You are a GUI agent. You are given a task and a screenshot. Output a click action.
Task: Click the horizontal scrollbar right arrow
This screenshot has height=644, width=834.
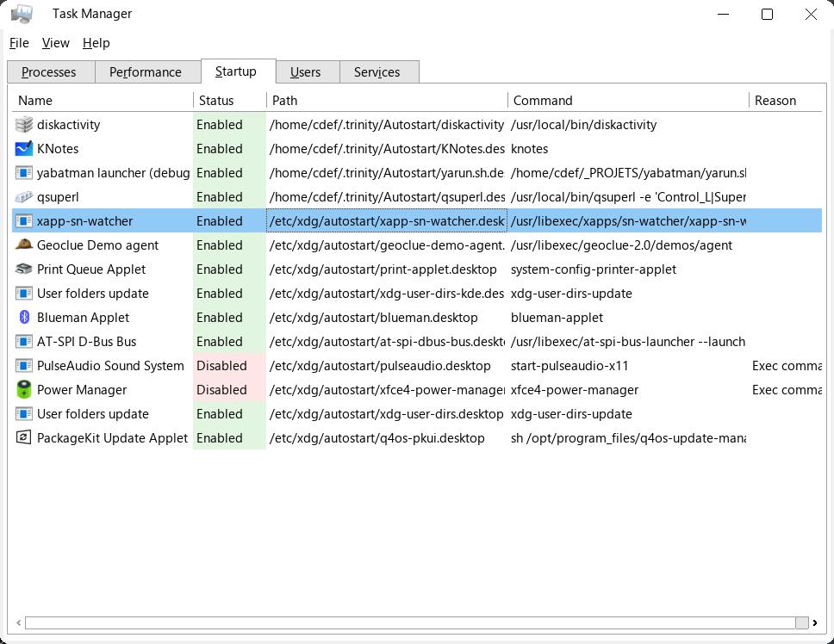point(815,622)
